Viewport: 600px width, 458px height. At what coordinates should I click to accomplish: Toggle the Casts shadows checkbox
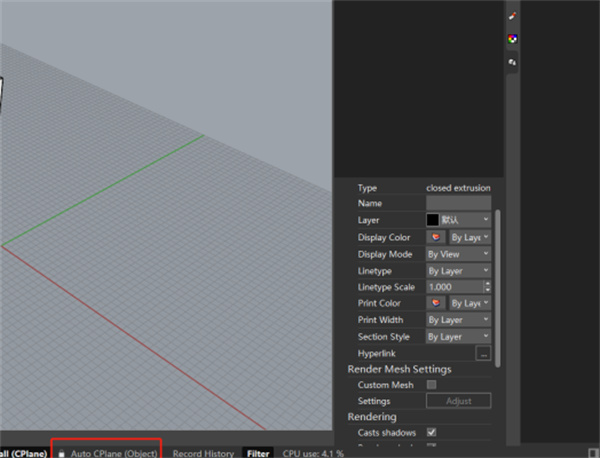432,432
